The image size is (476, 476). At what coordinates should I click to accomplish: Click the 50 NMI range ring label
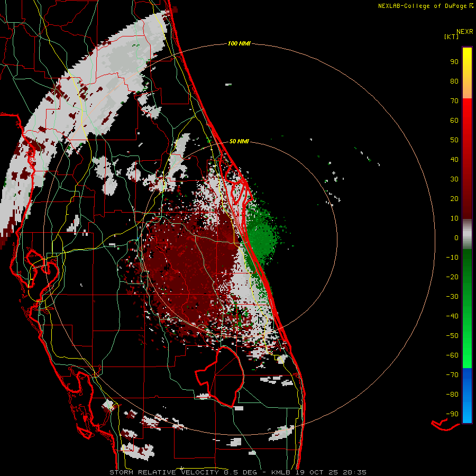239,141
